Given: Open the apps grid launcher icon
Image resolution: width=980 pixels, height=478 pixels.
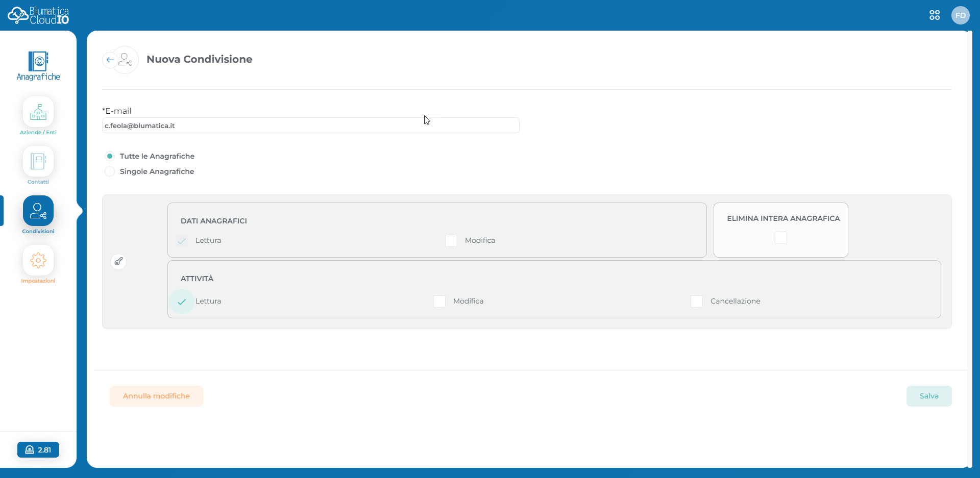Looking at the screenshot, I should [935, 15].
